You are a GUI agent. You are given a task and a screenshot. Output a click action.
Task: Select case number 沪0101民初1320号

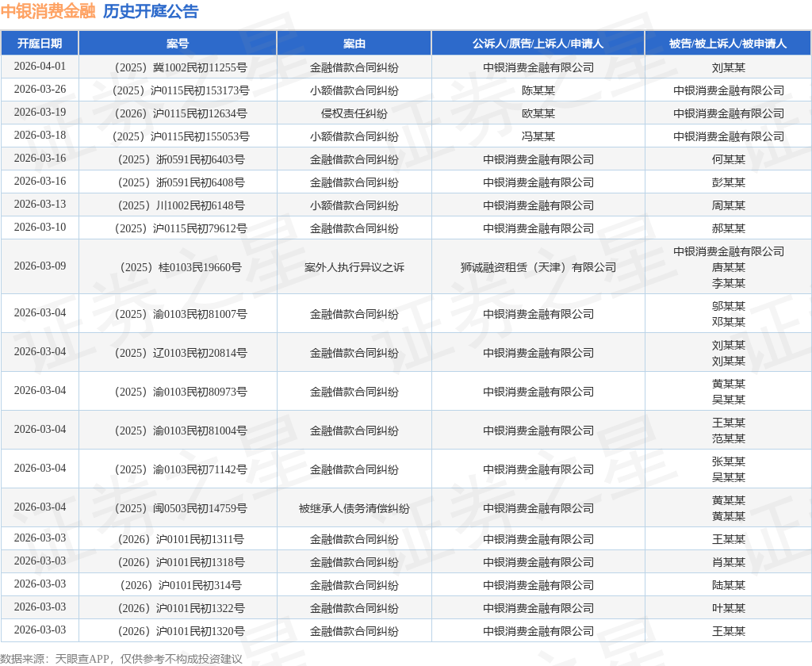(x=201, y=631)
